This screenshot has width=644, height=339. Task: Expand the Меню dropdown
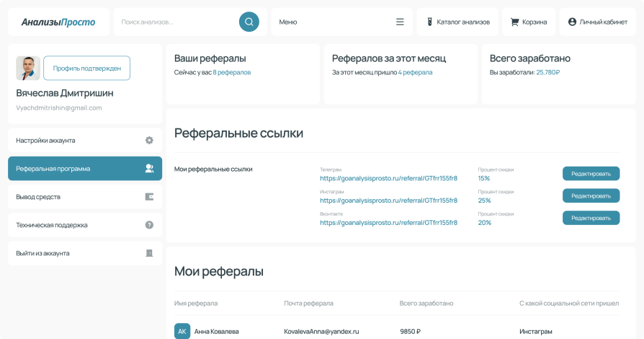(341, 22)
